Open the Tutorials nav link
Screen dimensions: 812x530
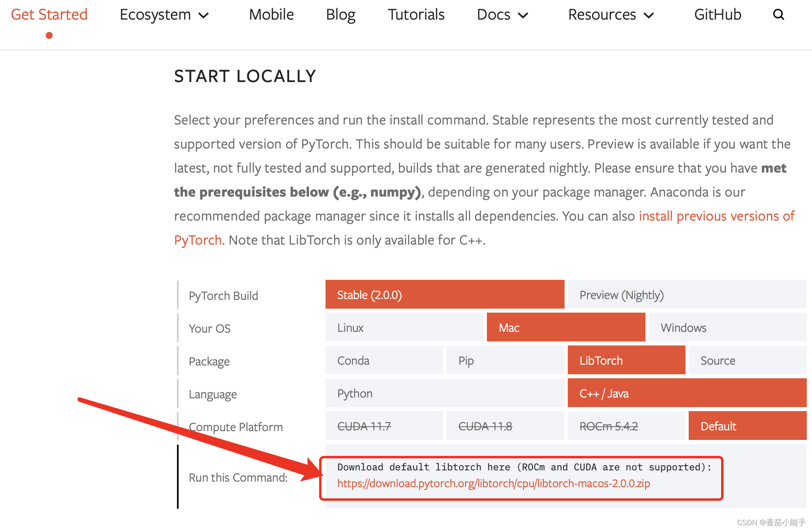(416, 14)
